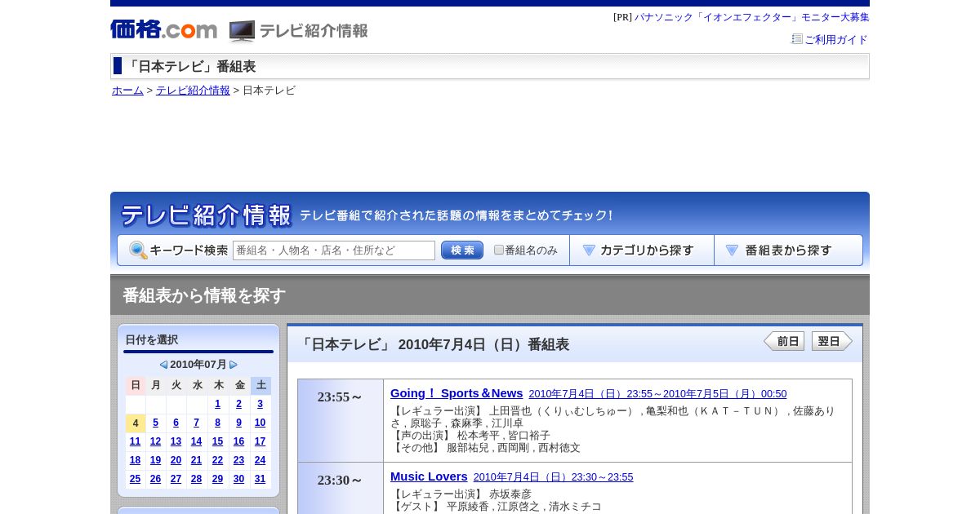Image resolution: width=980 pixels, height=514 pixels.
Task: Go to next month with right arrow
Action: pos(234,365)
